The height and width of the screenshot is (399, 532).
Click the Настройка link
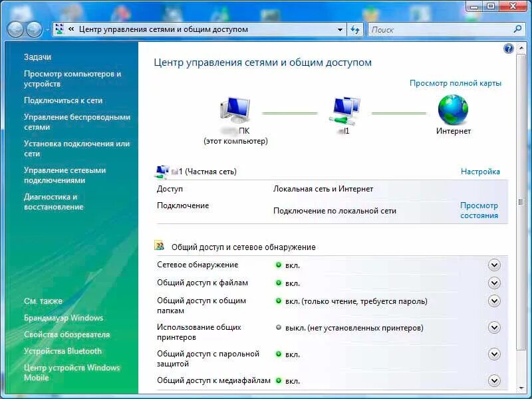tap(480, 172)
